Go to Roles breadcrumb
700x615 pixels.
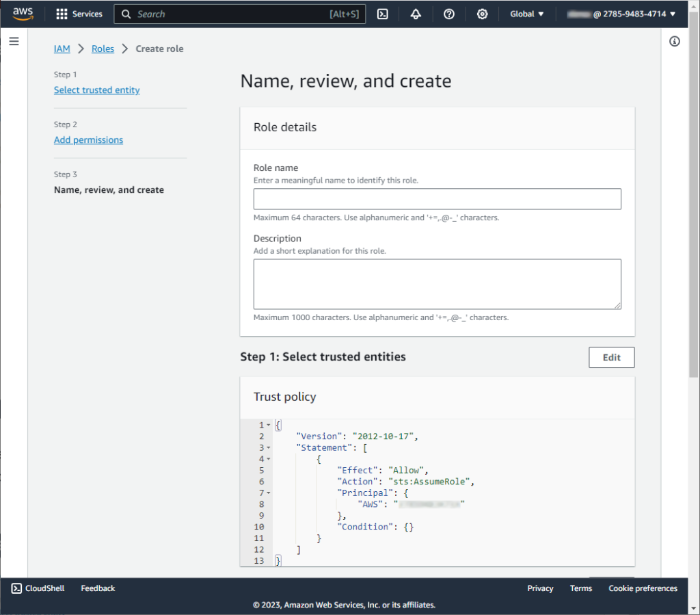pos(103,49)
